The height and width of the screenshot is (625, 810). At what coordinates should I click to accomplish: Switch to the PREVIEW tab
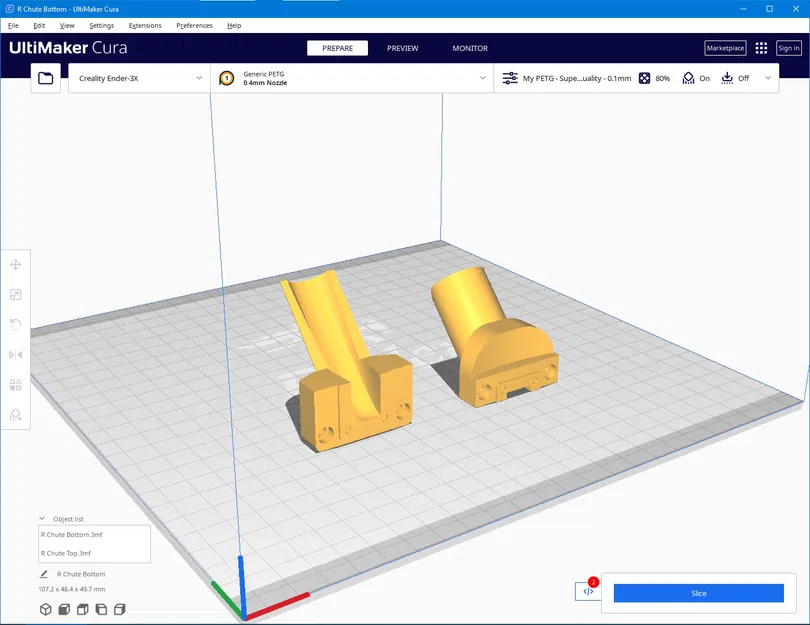[403, 48]
